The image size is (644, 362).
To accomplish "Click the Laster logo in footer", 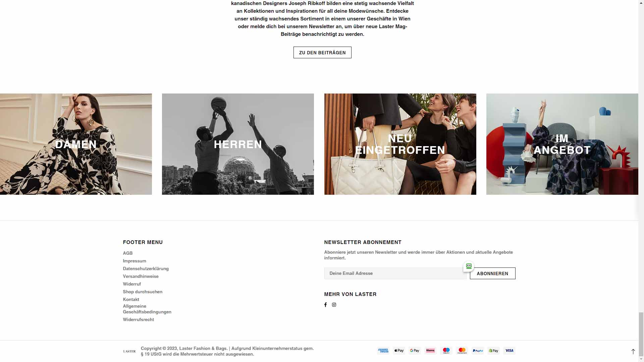I will point(129,351).
